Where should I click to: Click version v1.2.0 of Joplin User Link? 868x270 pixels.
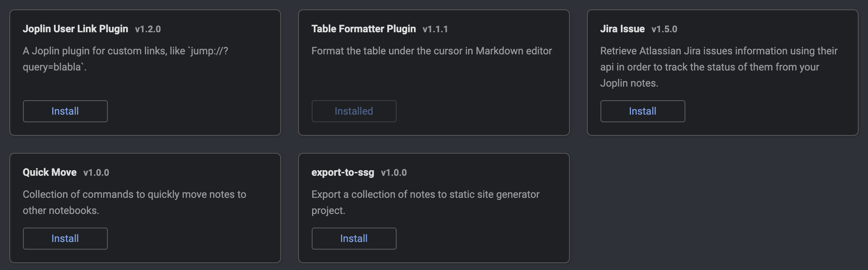point(148,29)
